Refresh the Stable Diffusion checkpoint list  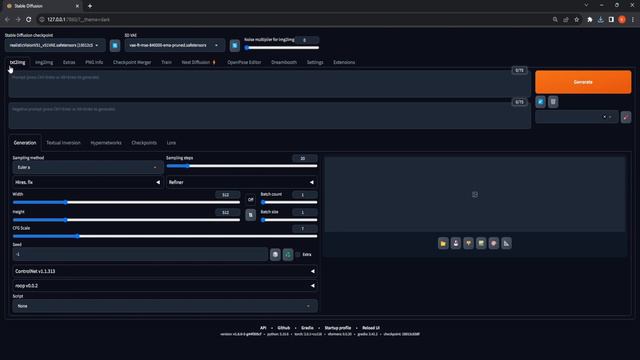[x=115, y=45]
